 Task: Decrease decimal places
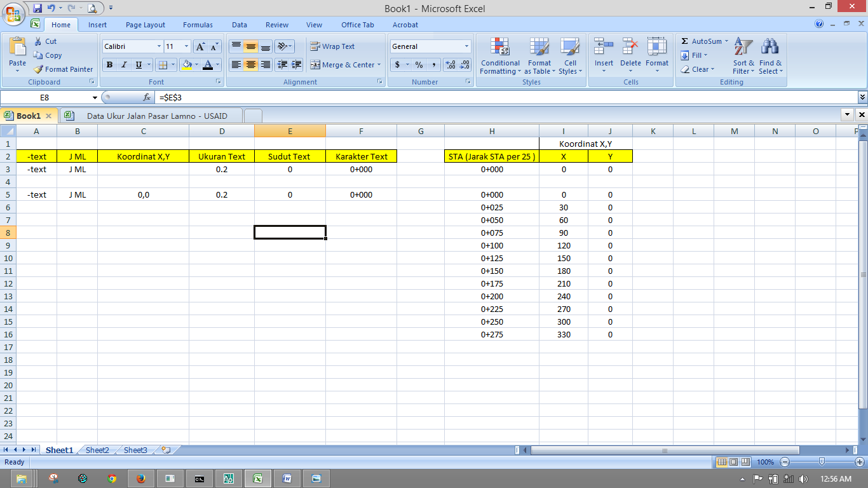click(x=465, y=65)
